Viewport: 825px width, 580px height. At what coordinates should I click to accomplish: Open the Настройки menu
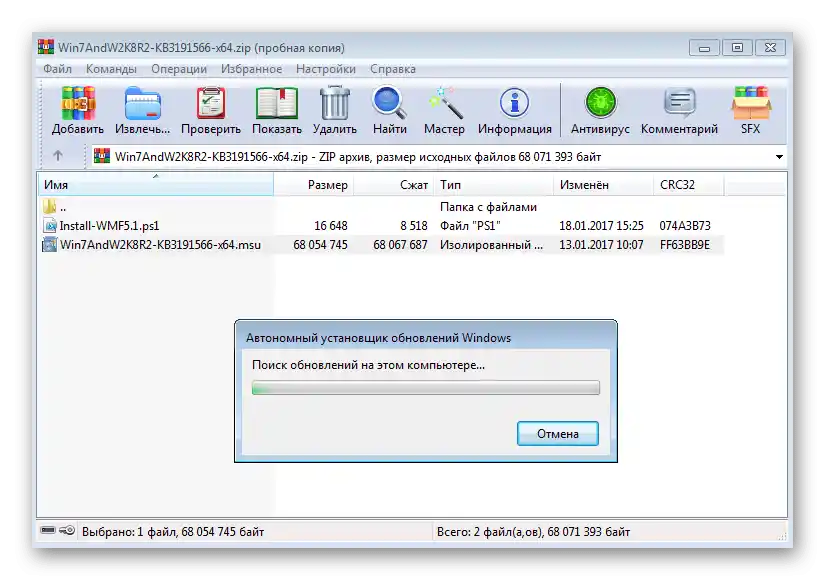pyautogui.click(x=326, y=69)
